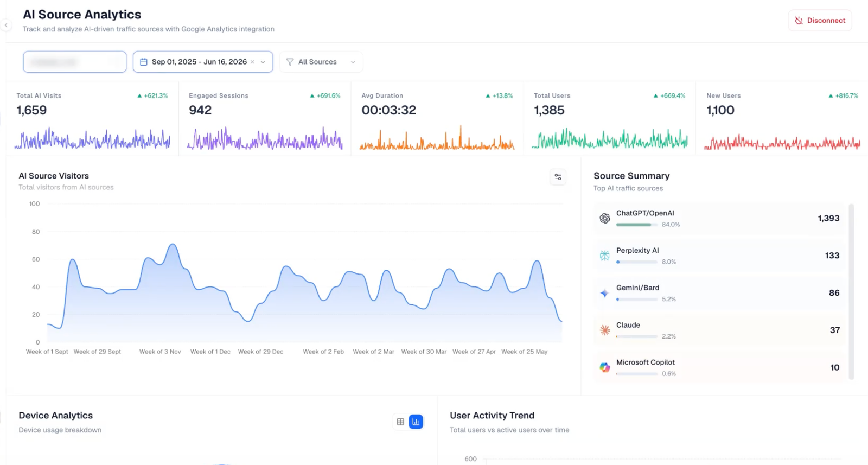Click the funnel filter icon
This screenshot has width=868, height=465.
(x=290, y=62)
